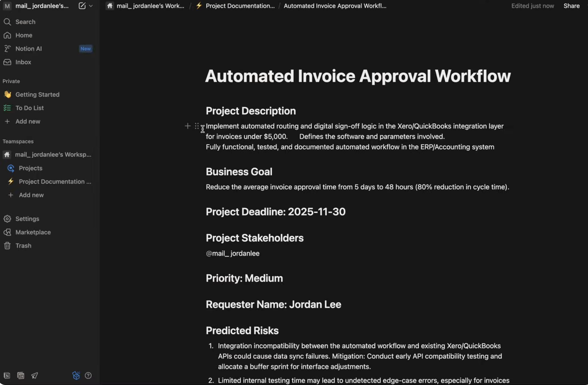The width and height of the screenshot is (588, 385).
Task: Click the drag handle beside the description
Action: click(197, 126)
